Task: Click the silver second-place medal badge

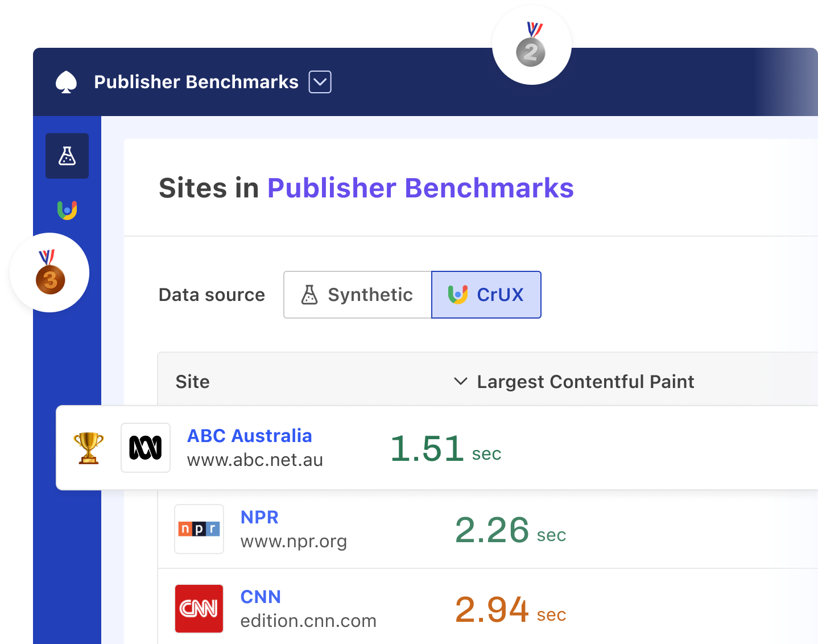Action: [x=531, y=46]
